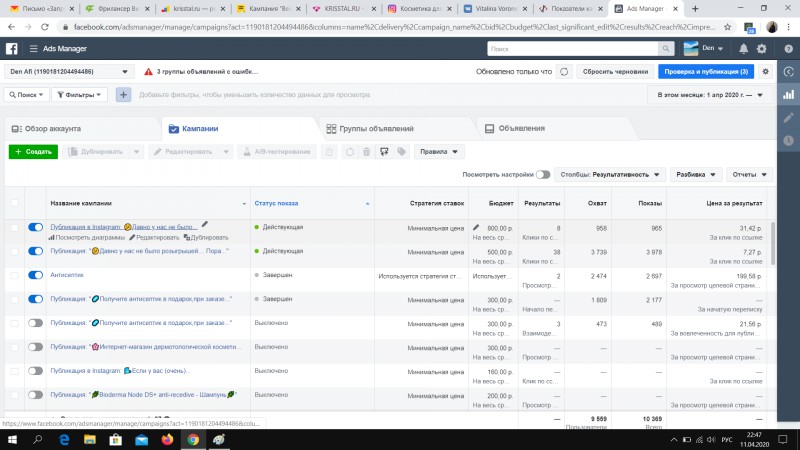The height and width of the screenshot is (450, 800).
Task: Click the tag label icon in the toolbar
Action: pyautogui.click(x=402, y=152)
